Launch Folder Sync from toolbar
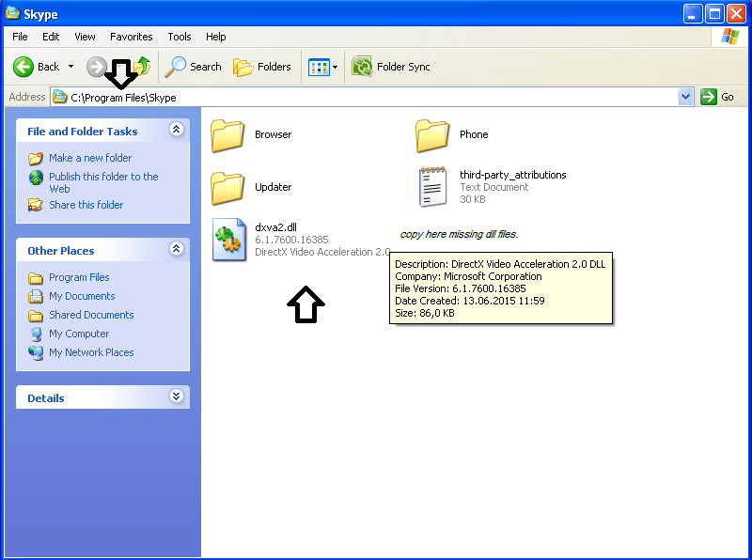 pos(391,67)
